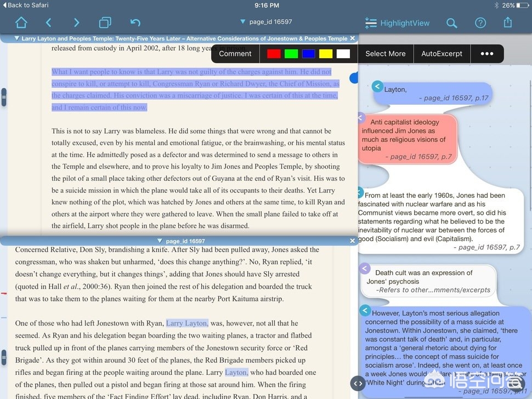The image size is (532, 399).
Task: Go back with the left arrow icon
Action: pos(48,22)
